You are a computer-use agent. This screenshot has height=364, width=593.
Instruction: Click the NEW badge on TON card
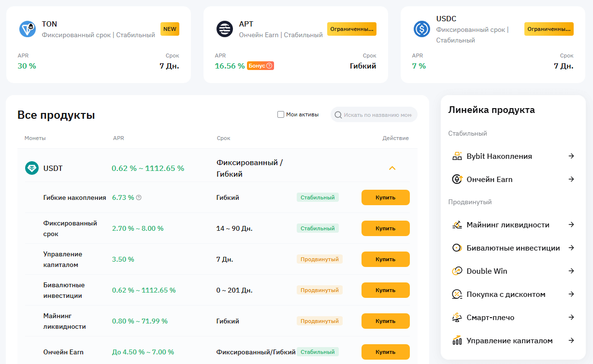click(x=170, y=29)
